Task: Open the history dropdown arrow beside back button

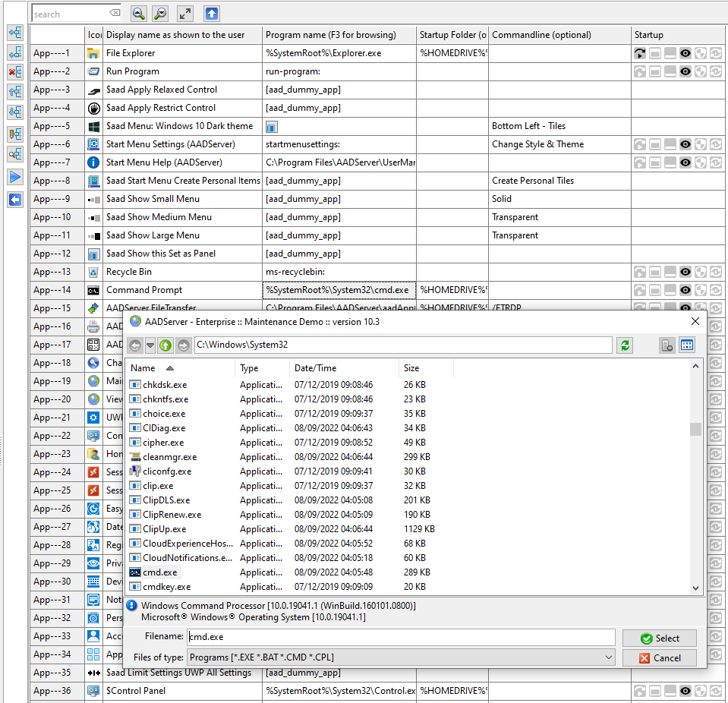Action: tap(150, 345)
